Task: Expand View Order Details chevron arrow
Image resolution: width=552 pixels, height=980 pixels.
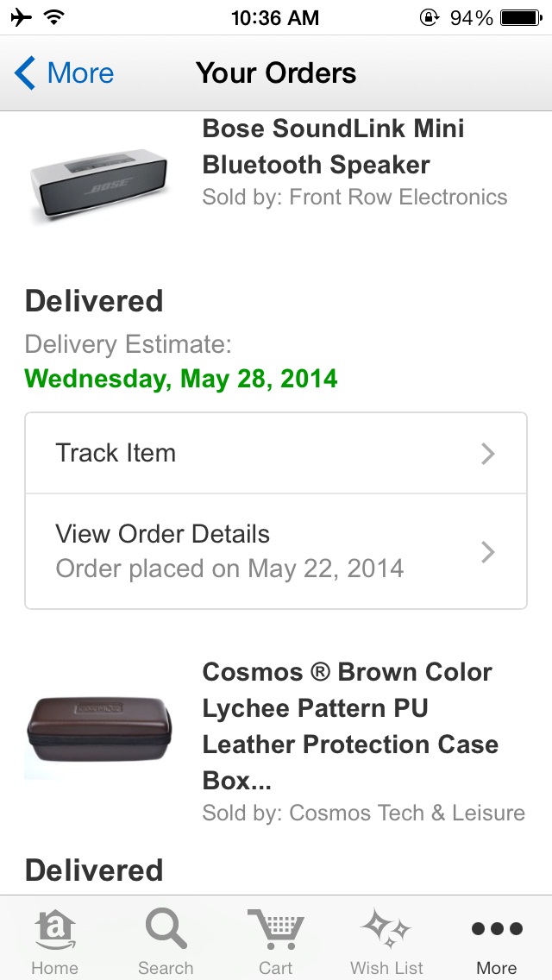Action: (488, 552)
